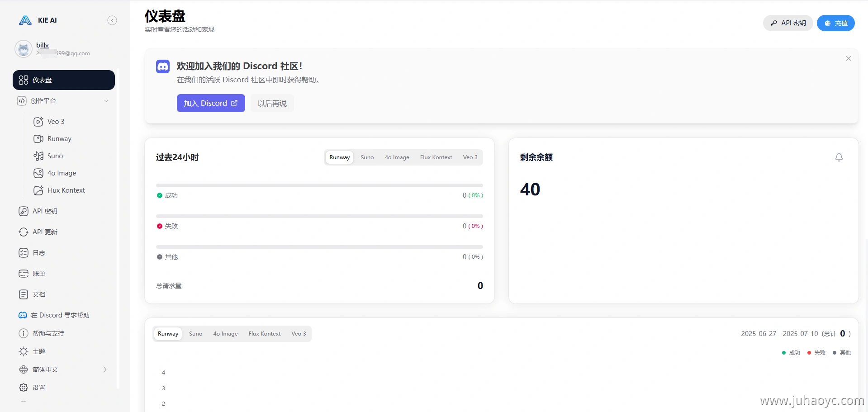This screenshot has height=412, width=868.
Task: Select the Veo 3 tab in the chart panel
Action: 299,334
